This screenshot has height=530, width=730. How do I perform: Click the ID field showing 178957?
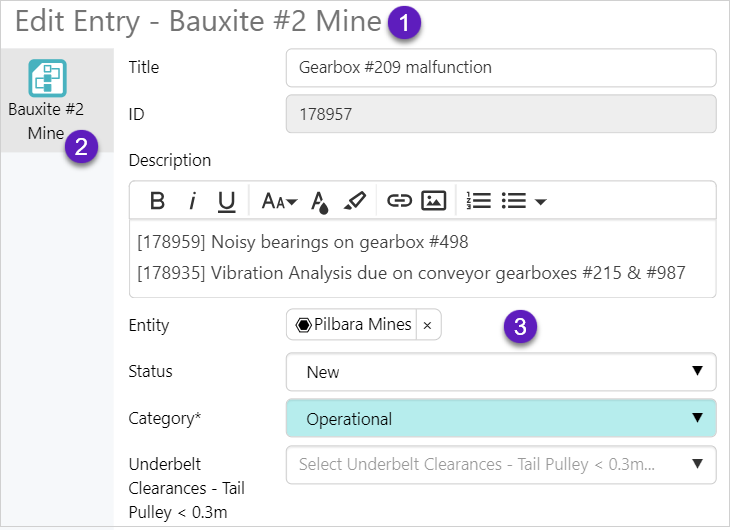[x=500, y=114]
